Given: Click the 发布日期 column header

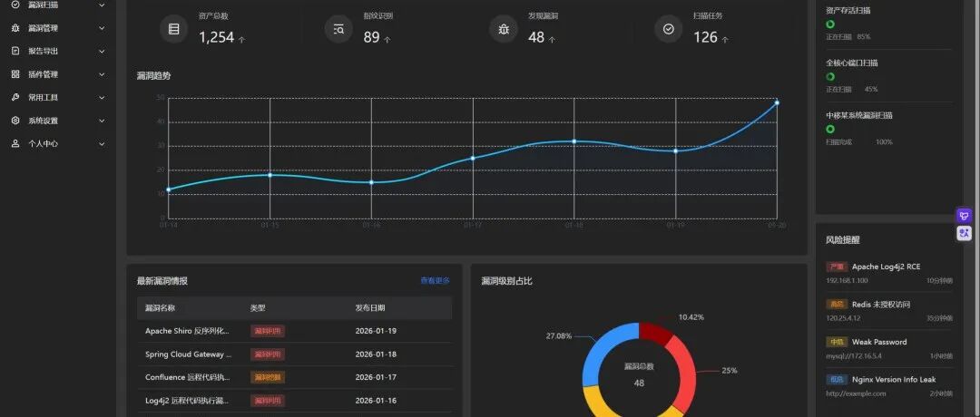Looking at the screenshot, I should pos(370,307).
